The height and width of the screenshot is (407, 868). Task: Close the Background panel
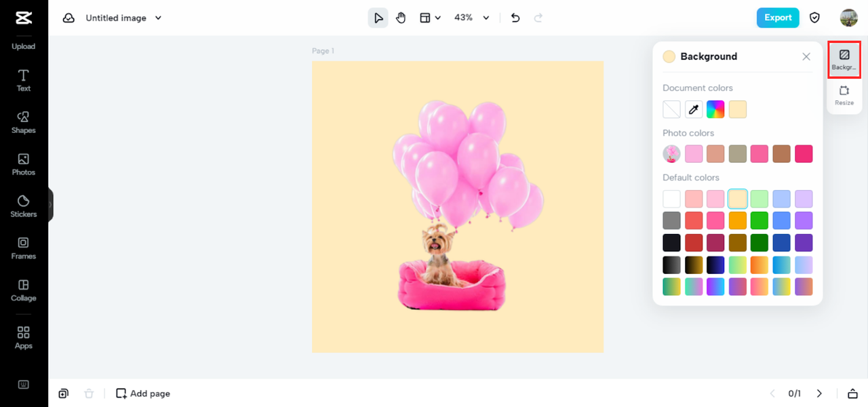point(806,57)
